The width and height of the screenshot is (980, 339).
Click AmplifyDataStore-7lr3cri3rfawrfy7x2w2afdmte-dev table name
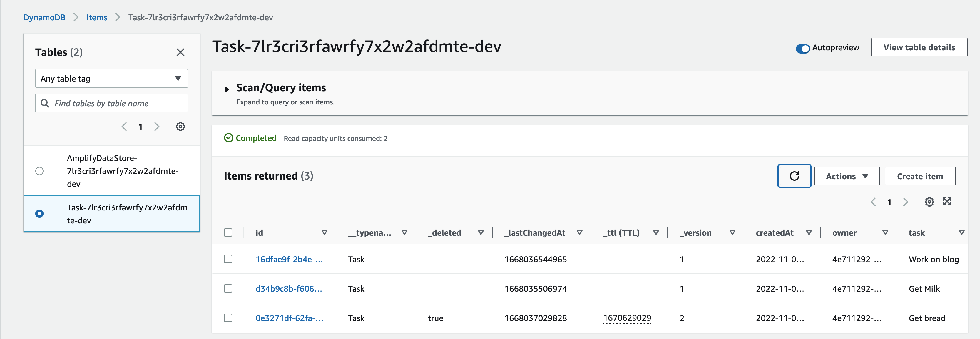click(x=123, y=171)
